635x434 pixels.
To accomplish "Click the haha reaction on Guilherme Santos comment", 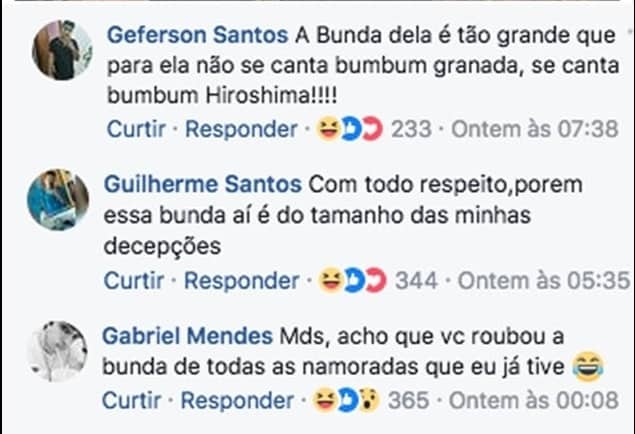I will click(x=330, y=280).
